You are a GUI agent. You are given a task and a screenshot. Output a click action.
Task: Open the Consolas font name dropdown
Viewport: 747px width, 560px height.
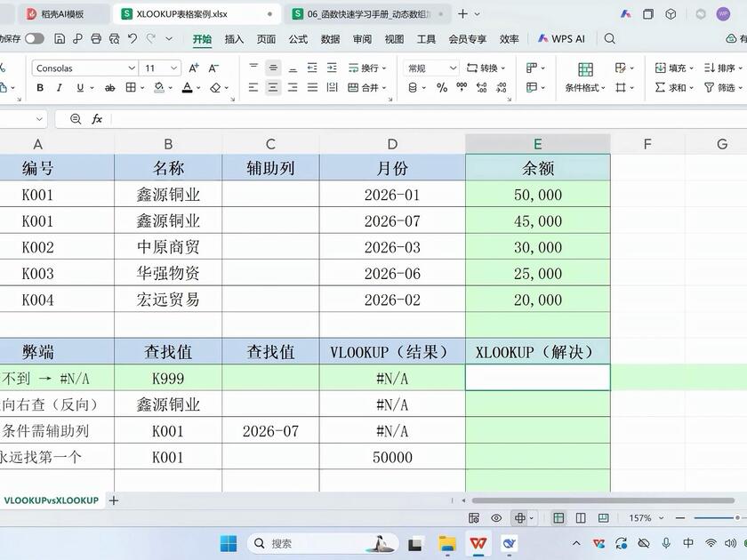[132, 68]
